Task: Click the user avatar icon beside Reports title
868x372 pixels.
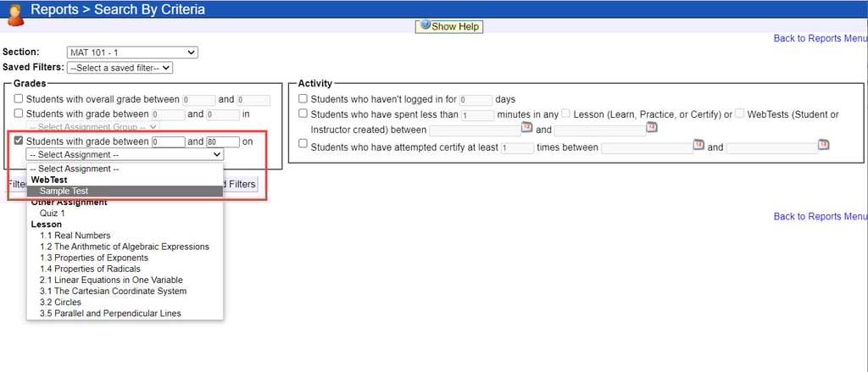Action: pos(14,13)
